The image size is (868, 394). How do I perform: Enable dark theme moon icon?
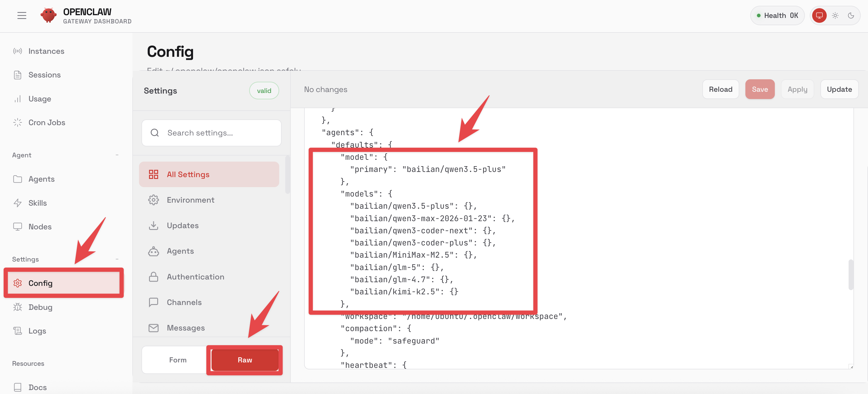[850, 15]
